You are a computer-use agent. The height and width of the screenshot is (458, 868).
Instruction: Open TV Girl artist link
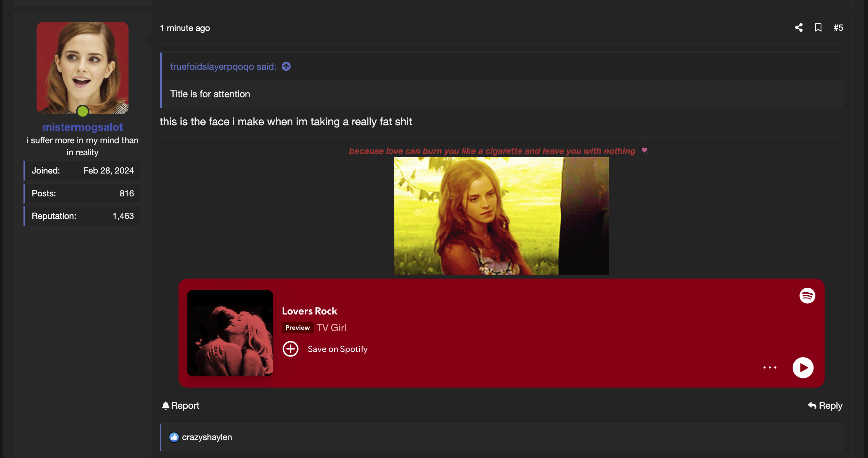click(x=332, y=328)
